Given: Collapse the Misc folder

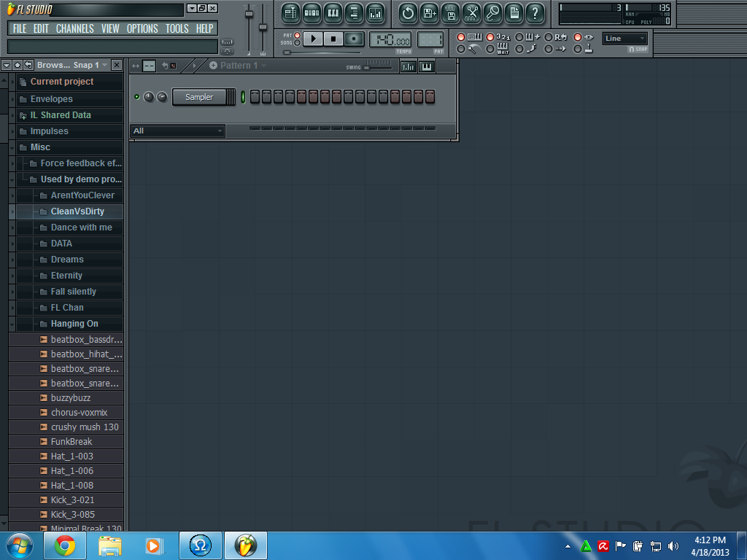Looking at the screenshot, I should click(x=12, y=147).
